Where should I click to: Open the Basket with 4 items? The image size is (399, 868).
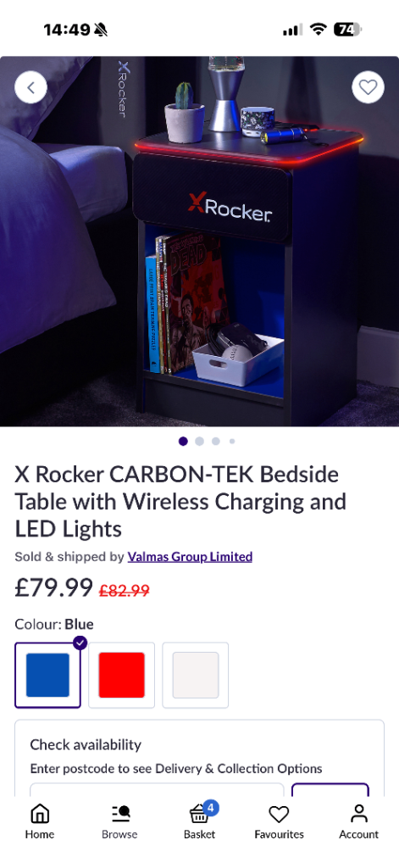(x=200, y=821)
